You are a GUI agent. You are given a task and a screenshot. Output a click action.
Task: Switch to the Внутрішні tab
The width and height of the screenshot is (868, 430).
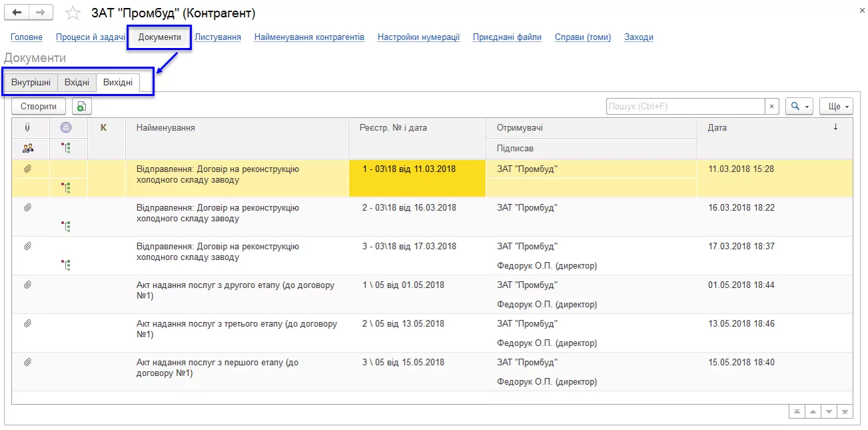click(x=31, y=83)
